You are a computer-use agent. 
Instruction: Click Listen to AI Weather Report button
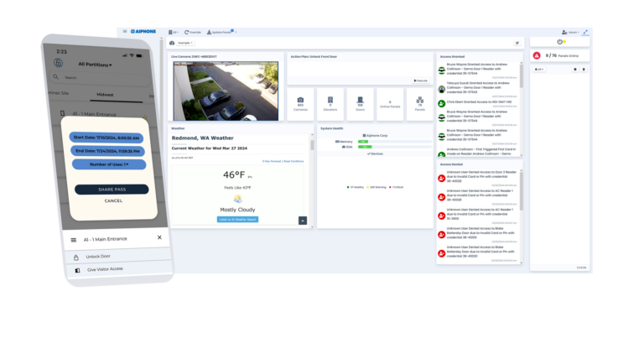237,219
